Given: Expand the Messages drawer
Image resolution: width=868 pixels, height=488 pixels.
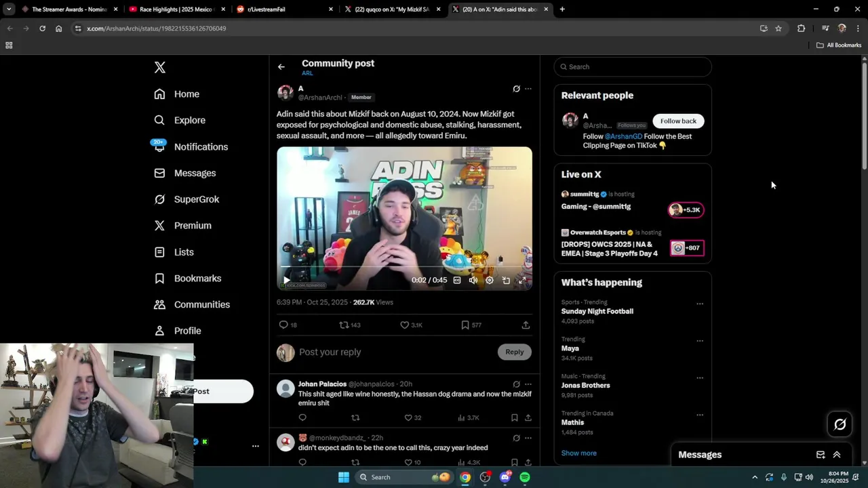Looking at the screenshot, I should click(837, 455).
